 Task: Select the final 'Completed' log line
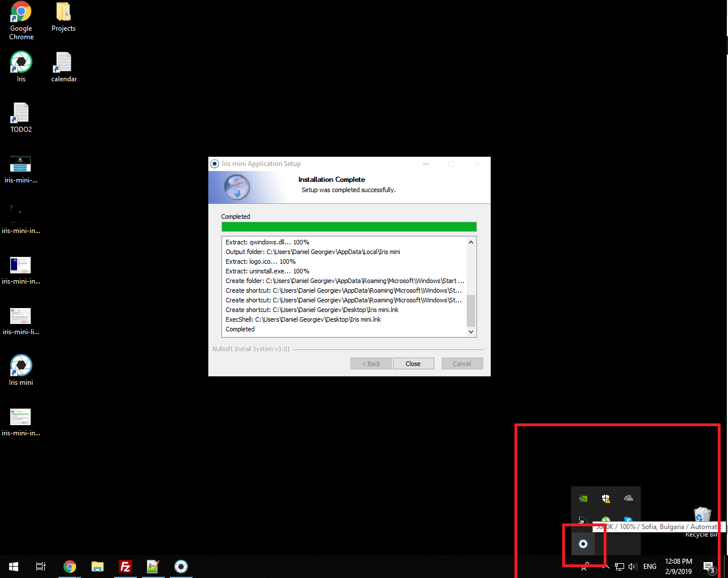point(240,329)
